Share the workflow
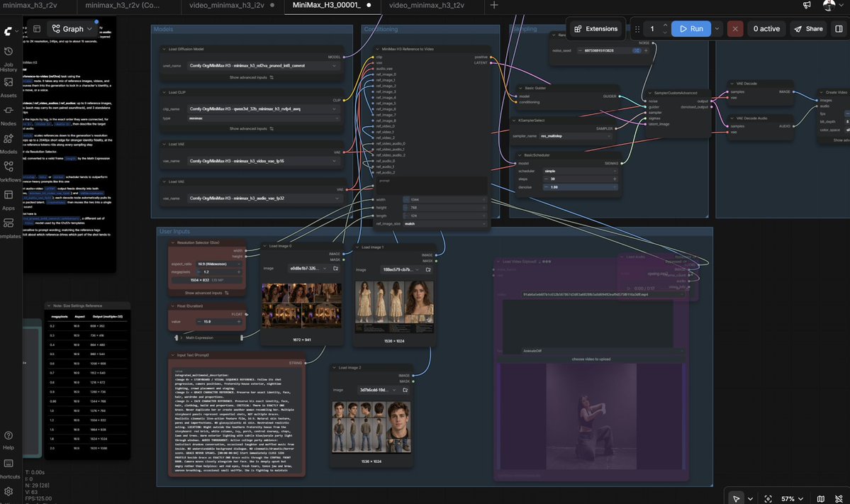 click(808, 29)
